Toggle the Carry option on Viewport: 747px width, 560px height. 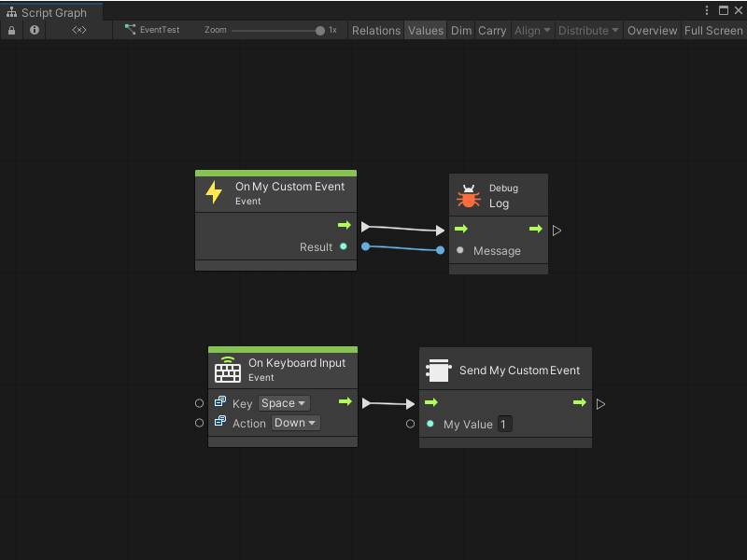pyautogui.click(x=492, y=30)
